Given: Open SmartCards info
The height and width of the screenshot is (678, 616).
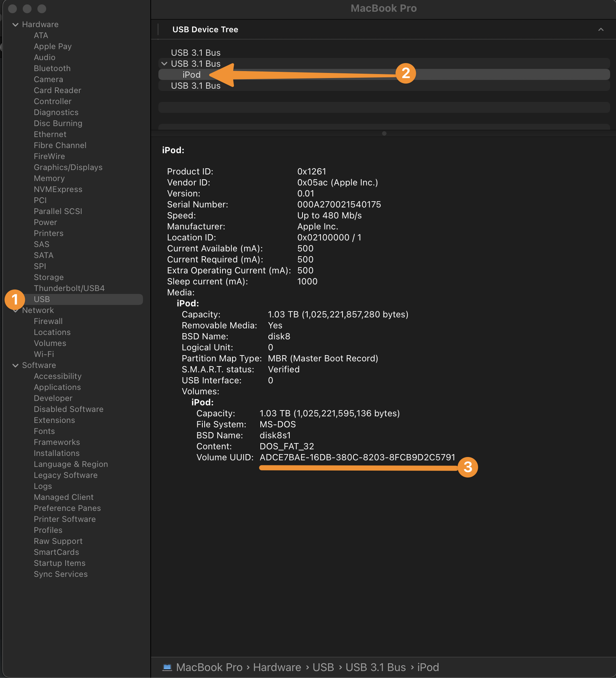Looking at the screenshot, I should point(56,552).
